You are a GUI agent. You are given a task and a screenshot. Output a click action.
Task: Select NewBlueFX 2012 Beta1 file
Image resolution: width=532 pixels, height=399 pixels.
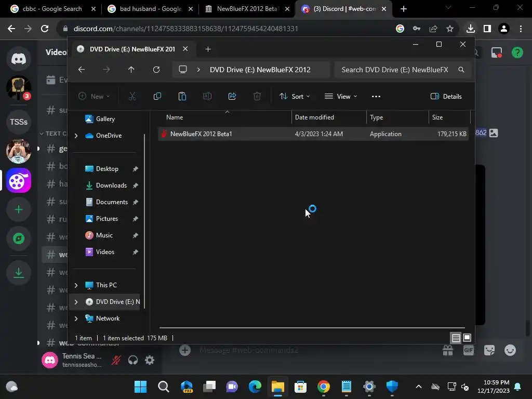coord(313,134)
